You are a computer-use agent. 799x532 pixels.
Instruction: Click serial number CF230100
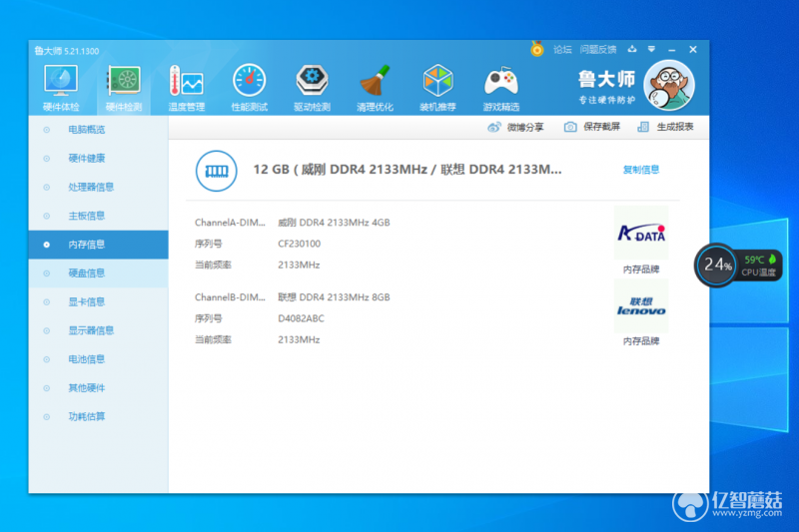(299, 244)
